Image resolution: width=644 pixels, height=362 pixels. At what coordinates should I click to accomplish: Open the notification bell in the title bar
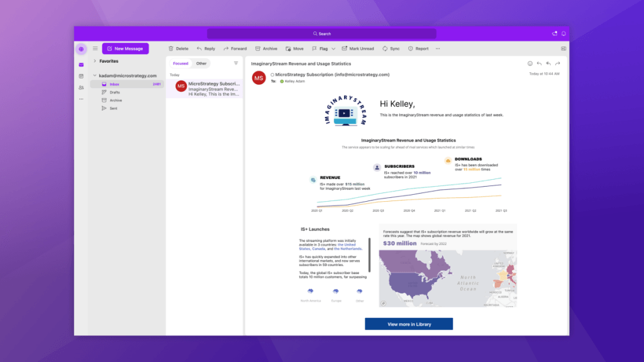pos(563,33)
